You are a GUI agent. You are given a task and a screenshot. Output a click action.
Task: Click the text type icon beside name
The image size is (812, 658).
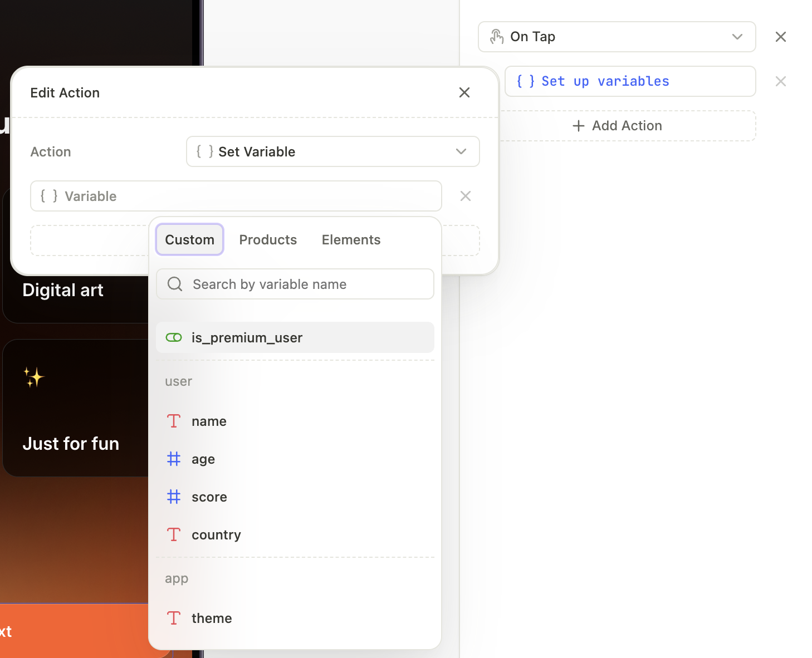(174, 421)
